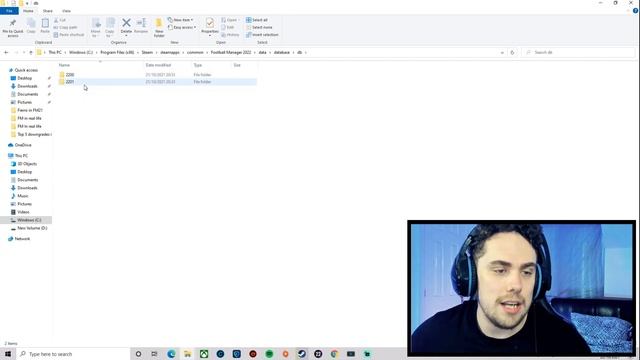Click the taskbar search box

pos(73,354)
